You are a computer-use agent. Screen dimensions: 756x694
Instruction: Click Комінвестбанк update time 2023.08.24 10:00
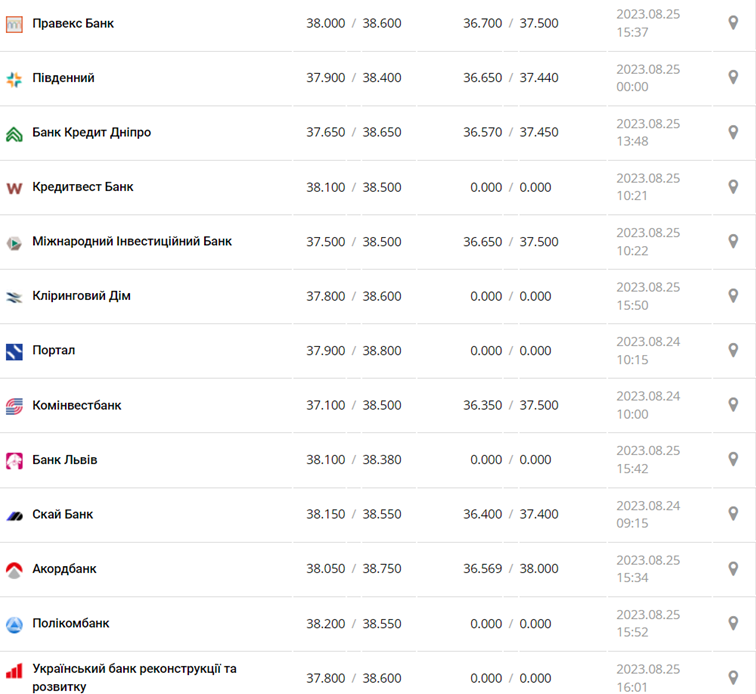pos(648,405)
